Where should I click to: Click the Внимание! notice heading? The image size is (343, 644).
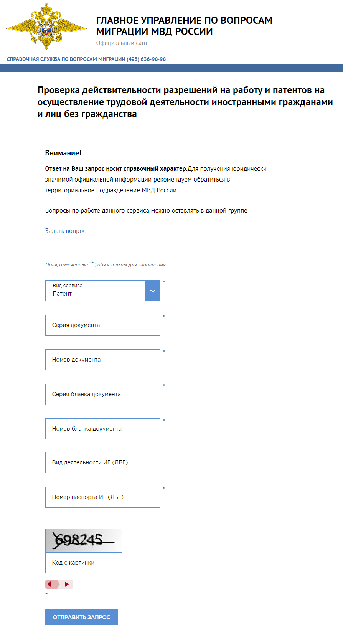coord(63,153)
